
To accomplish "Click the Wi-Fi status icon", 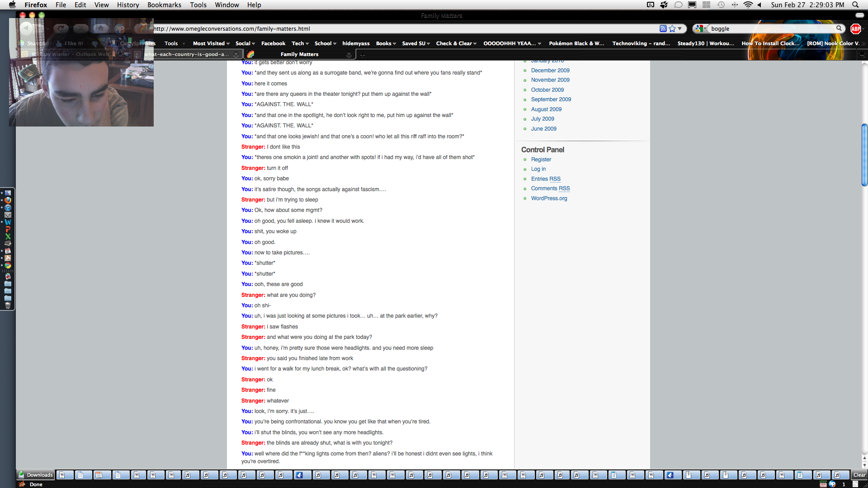I will tap(748, 5).
